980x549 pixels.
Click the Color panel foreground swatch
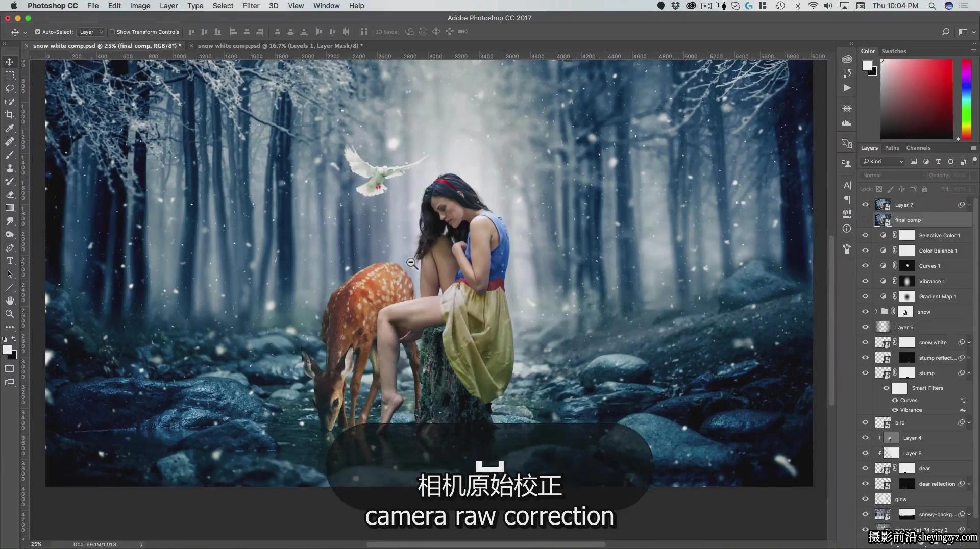(867, 66)
